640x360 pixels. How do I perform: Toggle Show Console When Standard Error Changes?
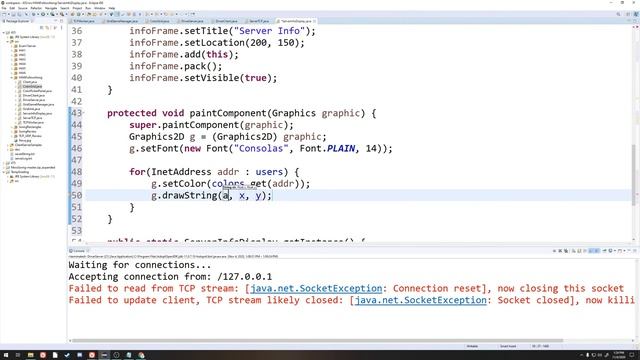[597, 251]
